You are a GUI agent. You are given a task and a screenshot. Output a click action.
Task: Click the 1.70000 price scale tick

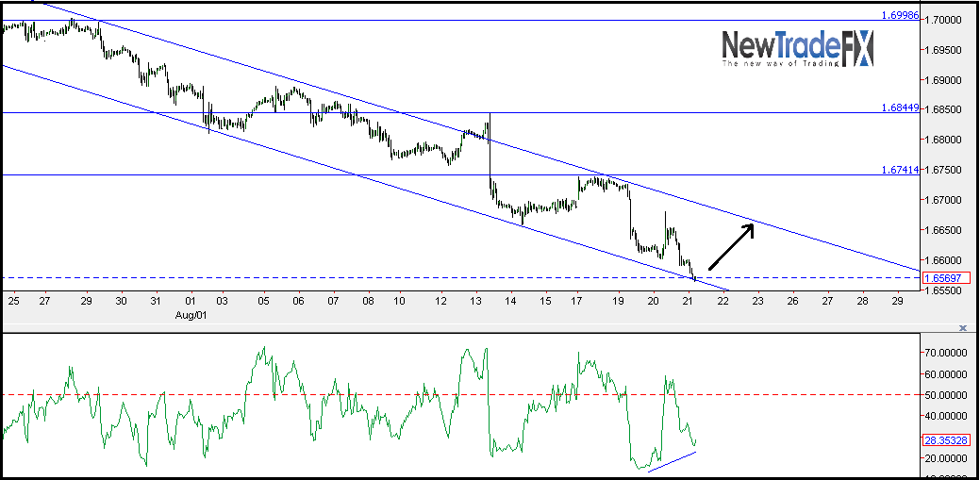(944, 21)
